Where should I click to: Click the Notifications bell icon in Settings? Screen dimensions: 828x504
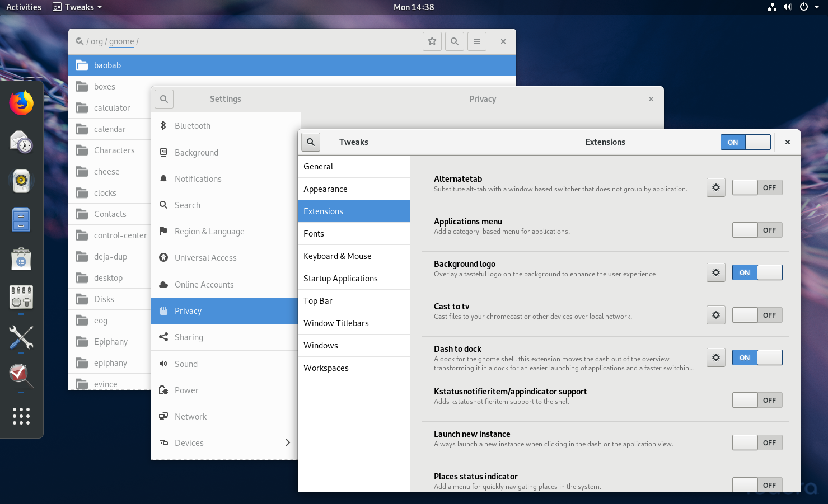[163, 179]
